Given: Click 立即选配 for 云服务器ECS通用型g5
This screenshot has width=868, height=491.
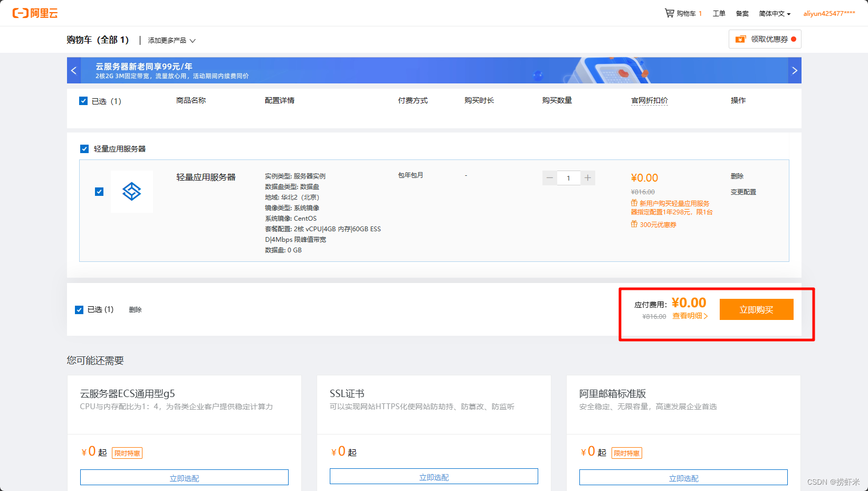Looking at the screenshot, I should click(184, 478).
